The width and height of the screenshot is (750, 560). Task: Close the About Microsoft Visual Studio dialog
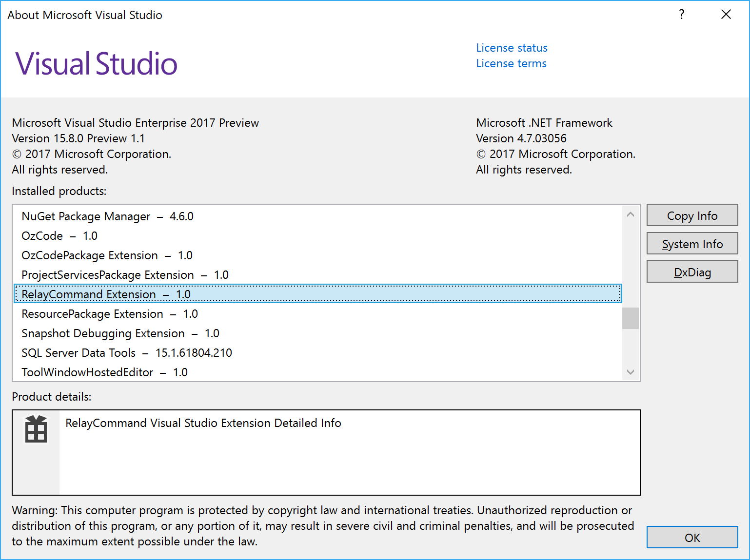point(726,14)
